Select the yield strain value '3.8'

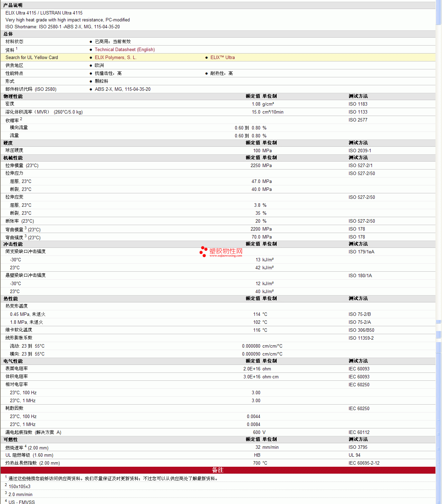coord(257,205)
